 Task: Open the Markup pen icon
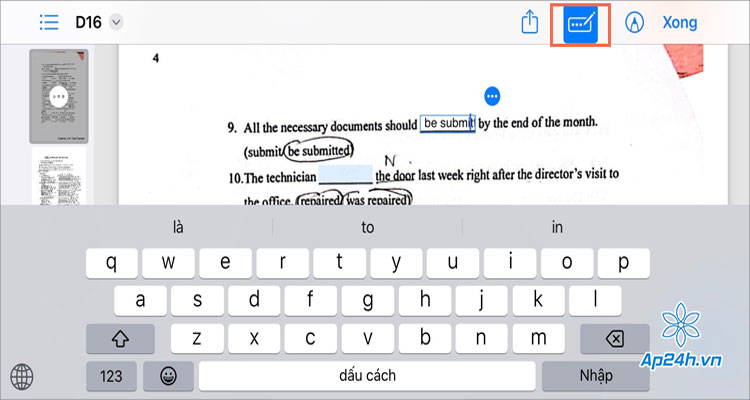(x=634, y=22)
